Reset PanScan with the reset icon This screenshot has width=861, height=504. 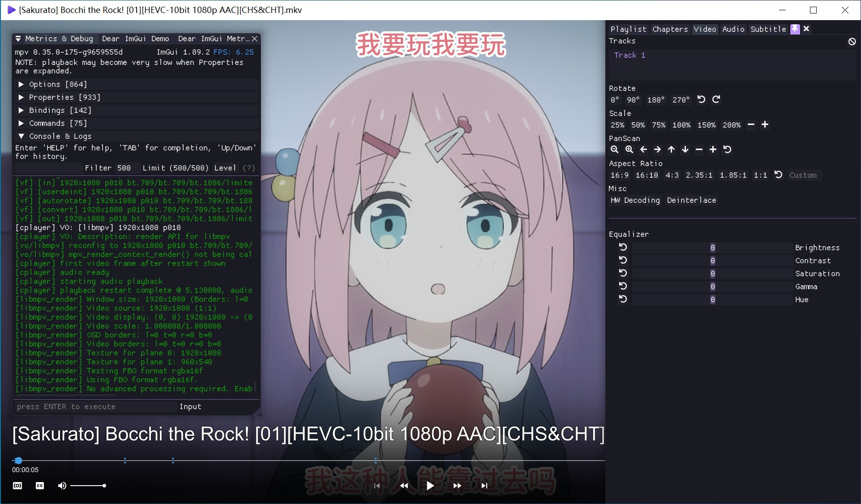click(x=727, y=149)
